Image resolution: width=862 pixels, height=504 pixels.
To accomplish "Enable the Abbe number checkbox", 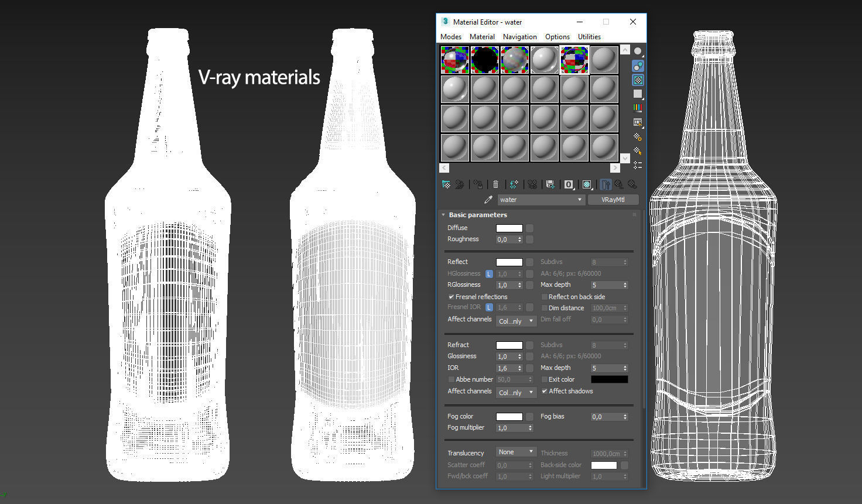I will pyautogui.click(x=451, y=379).
